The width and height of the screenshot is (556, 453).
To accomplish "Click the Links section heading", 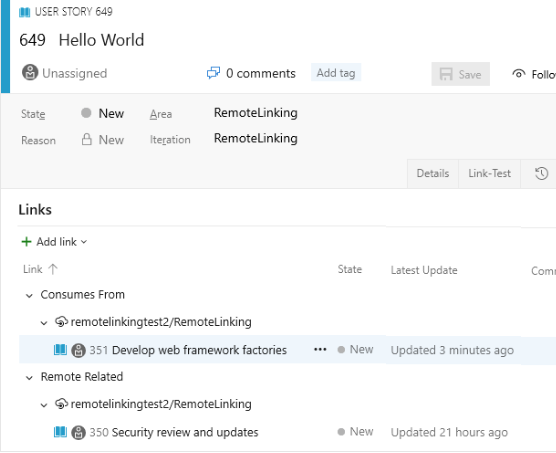I will pos(35,210).
